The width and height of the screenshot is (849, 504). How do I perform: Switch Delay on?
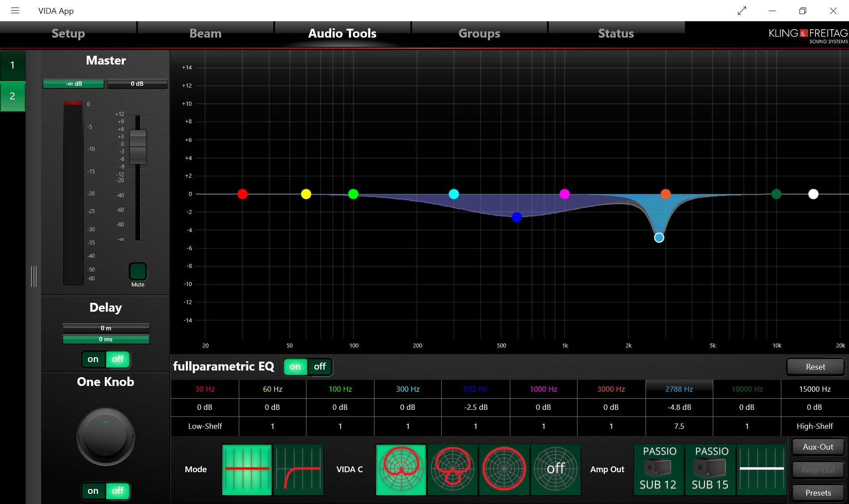tap(93, 359)
